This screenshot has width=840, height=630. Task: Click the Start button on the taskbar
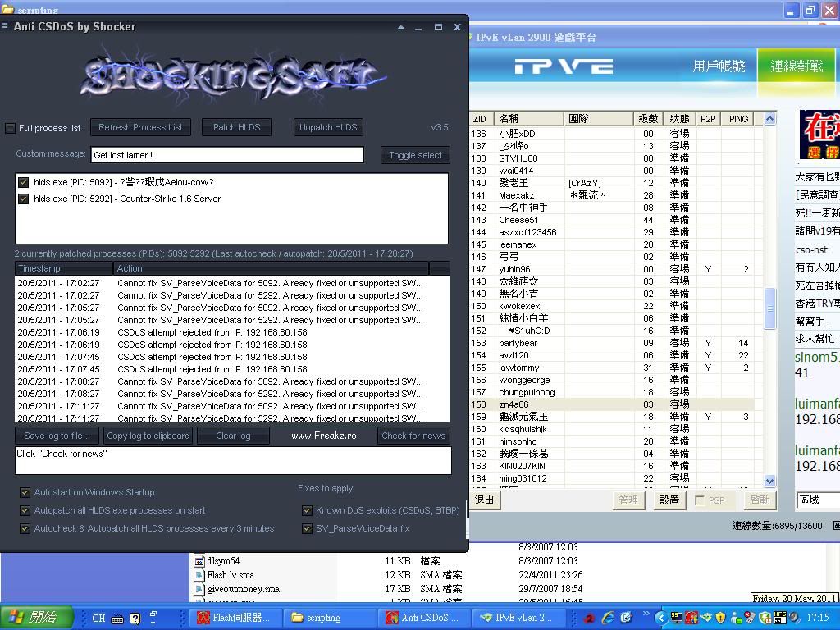31,618
